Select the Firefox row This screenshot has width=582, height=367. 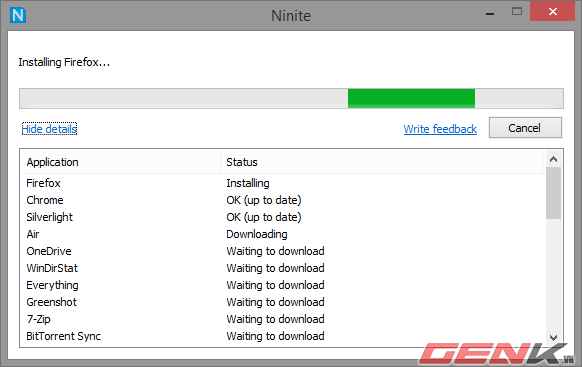pyautogui.click(x=282, y=183)
